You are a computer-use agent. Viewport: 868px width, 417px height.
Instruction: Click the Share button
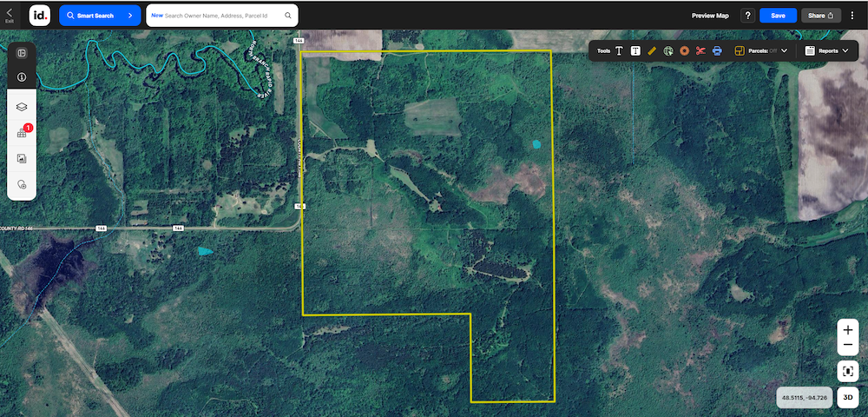click(x=821, y=16)
